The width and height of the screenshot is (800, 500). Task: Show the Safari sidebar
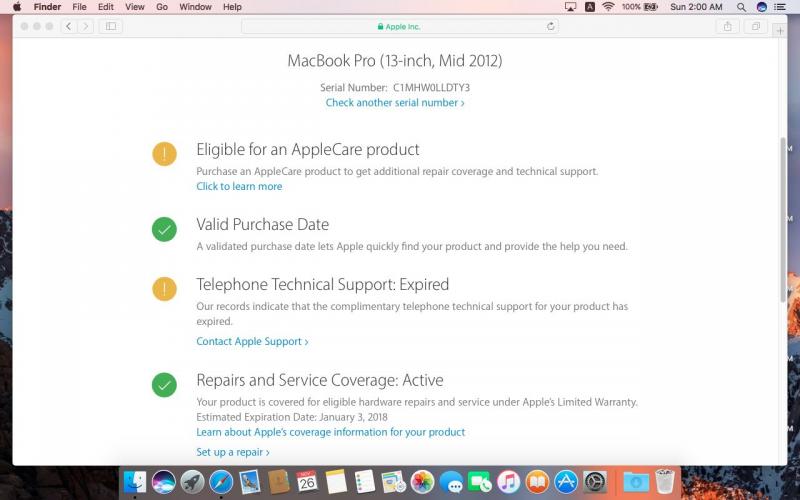tap(111, 26)
